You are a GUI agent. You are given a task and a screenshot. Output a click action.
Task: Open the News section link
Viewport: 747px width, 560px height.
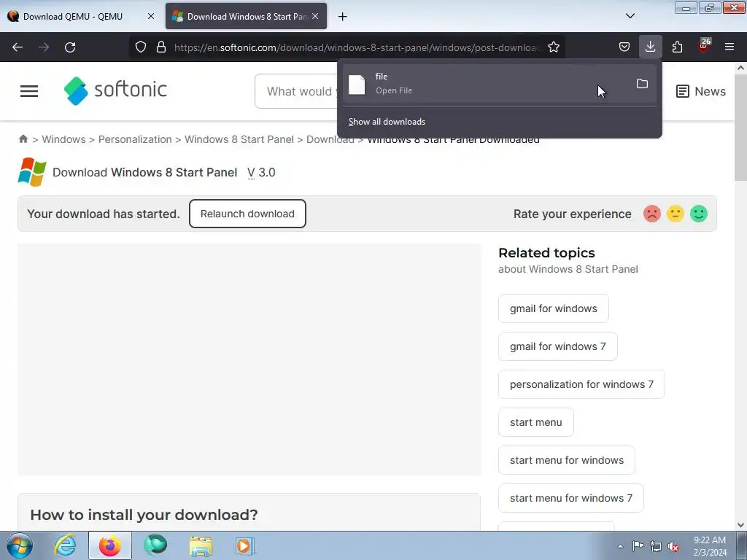tap(701, 91)
